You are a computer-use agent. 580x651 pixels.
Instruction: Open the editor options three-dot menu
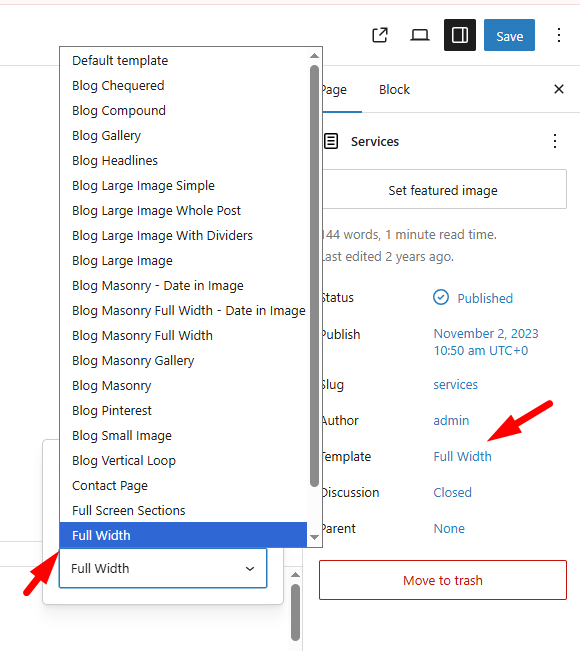click(559, 35)
